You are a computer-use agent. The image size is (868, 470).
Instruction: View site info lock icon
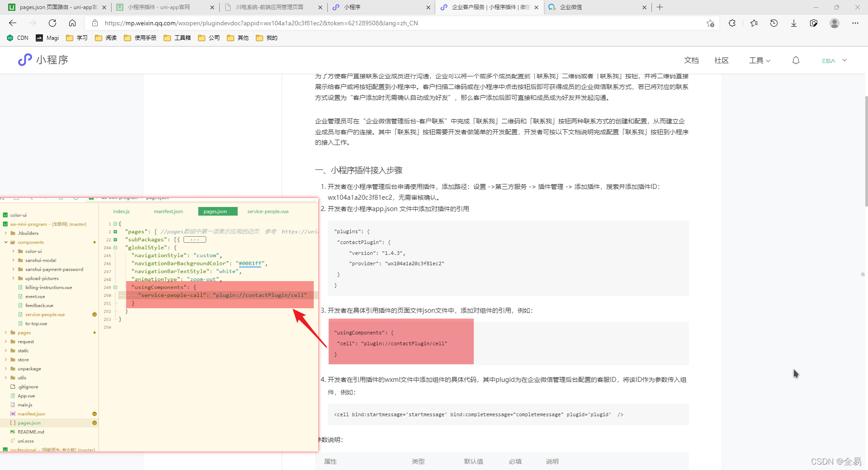tap(94, 23)
